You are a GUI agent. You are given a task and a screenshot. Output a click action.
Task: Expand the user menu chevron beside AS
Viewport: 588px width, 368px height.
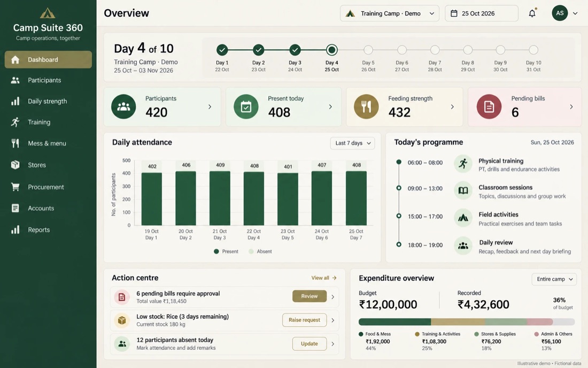click(575, 13)
